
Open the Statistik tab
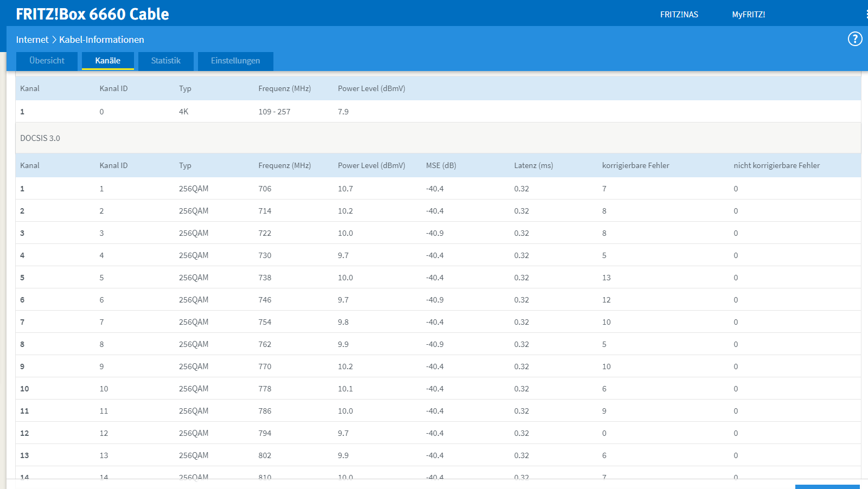[166, 61]
